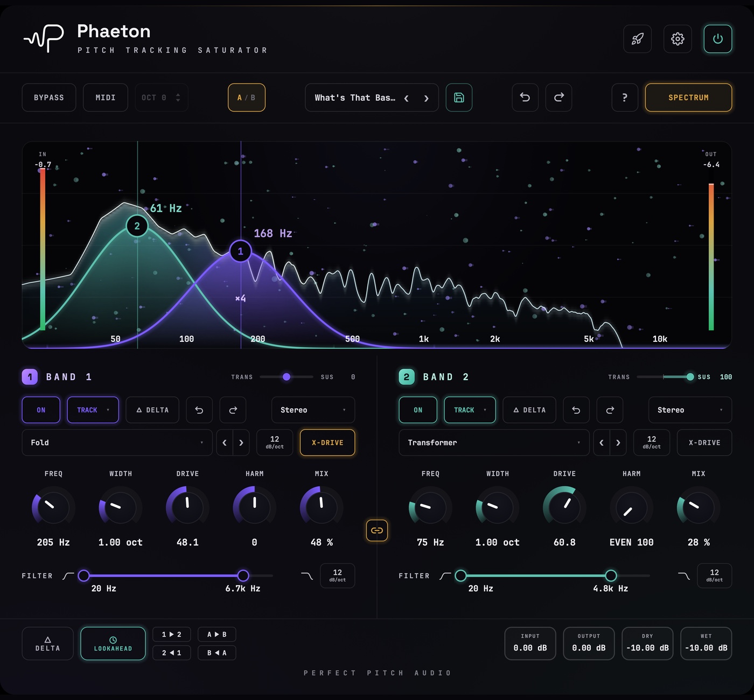The width and height of the screenshot is (754, 700).
Task: Toggle Band 1 ON button
Action: click(41, 410)
